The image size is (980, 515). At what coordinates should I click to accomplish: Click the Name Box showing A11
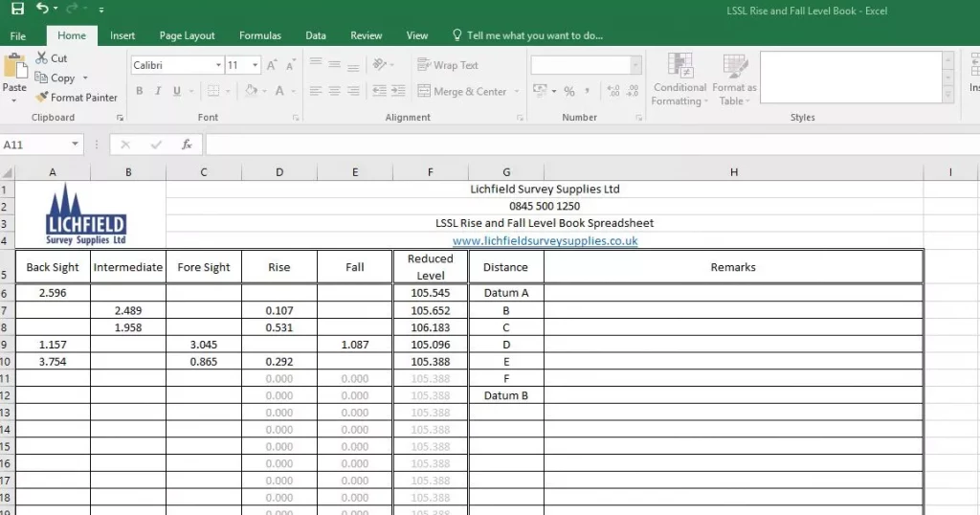point(41,145)
